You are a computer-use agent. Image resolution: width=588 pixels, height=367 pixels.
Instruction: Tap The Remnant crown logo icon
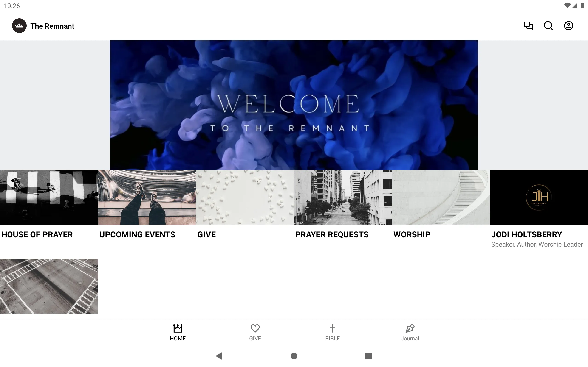coord(20,26)
